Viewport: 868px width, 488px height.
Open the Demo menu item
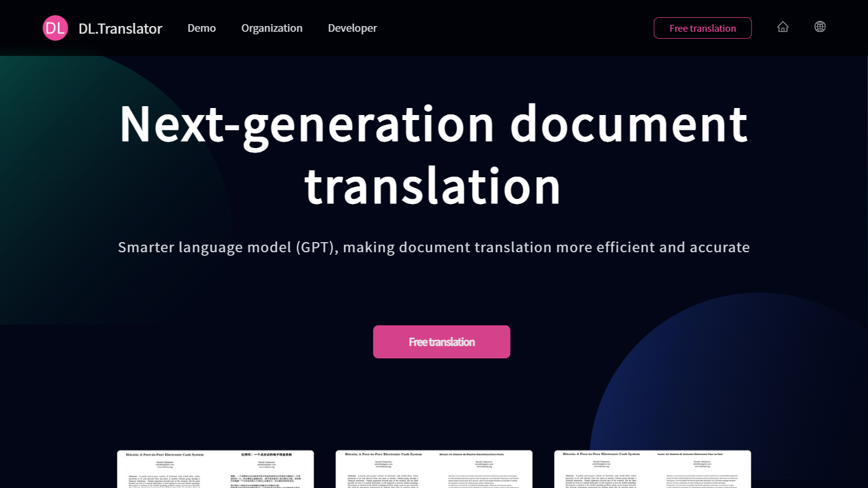pos(201,28)
